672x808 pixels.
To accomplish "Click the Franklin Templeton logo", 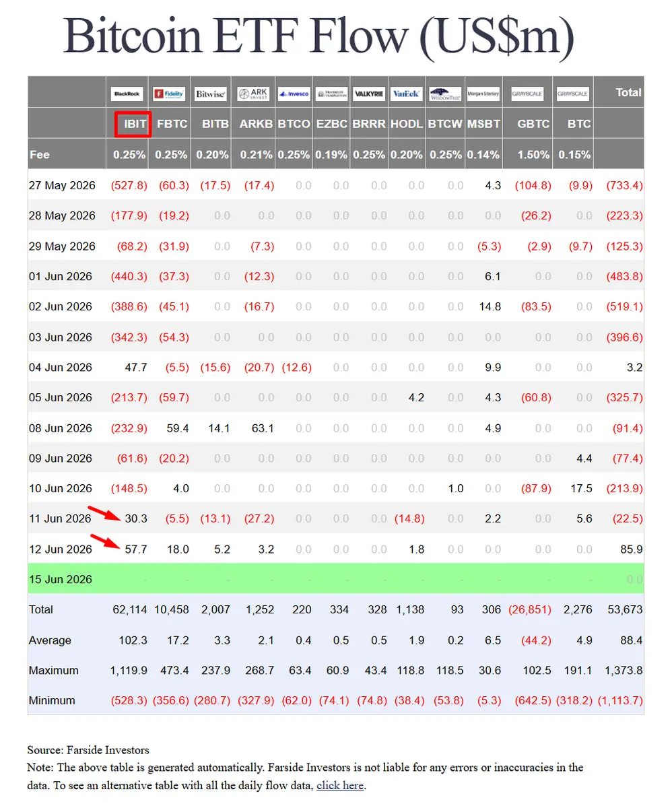I will (331, 94).
